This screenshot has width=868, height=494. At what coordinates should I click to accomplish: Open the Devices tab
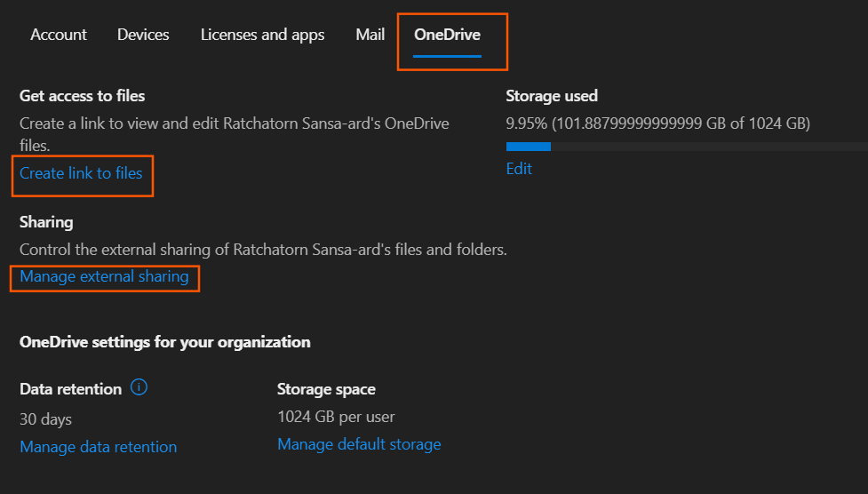[x=143, y=35]
